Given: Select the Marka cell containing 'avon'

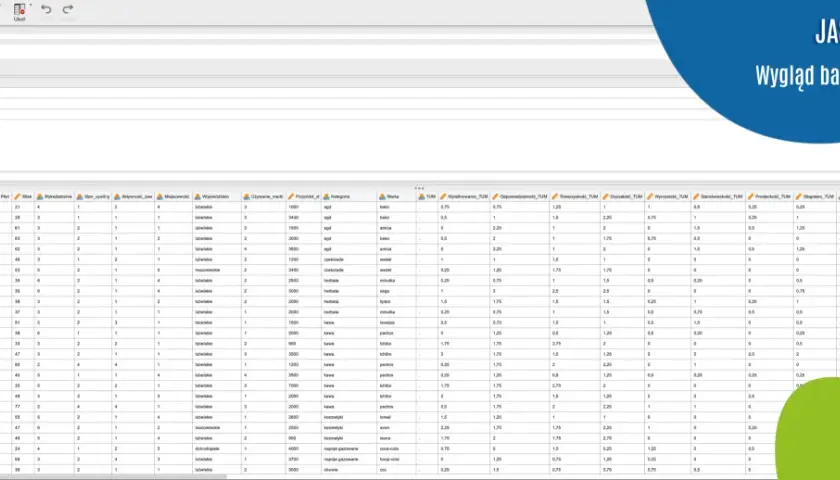Looking at the screenshot, I should tap(396, 428).
